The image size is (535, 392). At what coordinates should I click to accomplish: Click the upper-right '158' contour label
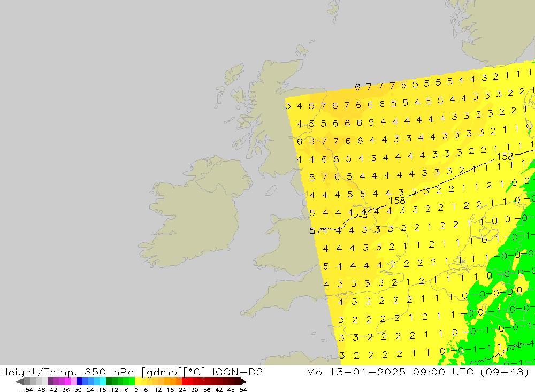coord(506,156)
